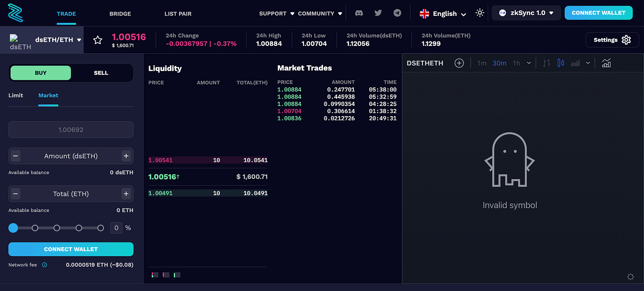Select the 1.00491 buy order row

208,193
